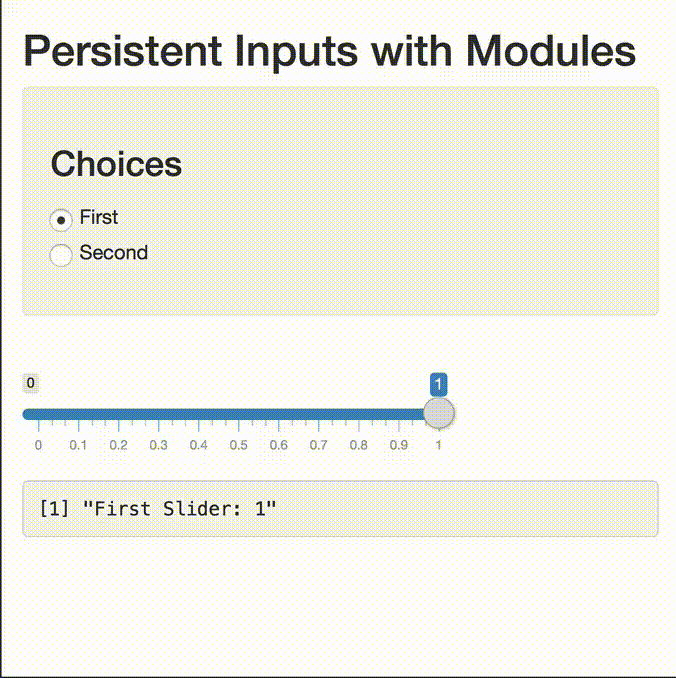Viewport: 676px width, 678px height.
Task: Click the blue value bubble showing 1
Action: point(438,384)
